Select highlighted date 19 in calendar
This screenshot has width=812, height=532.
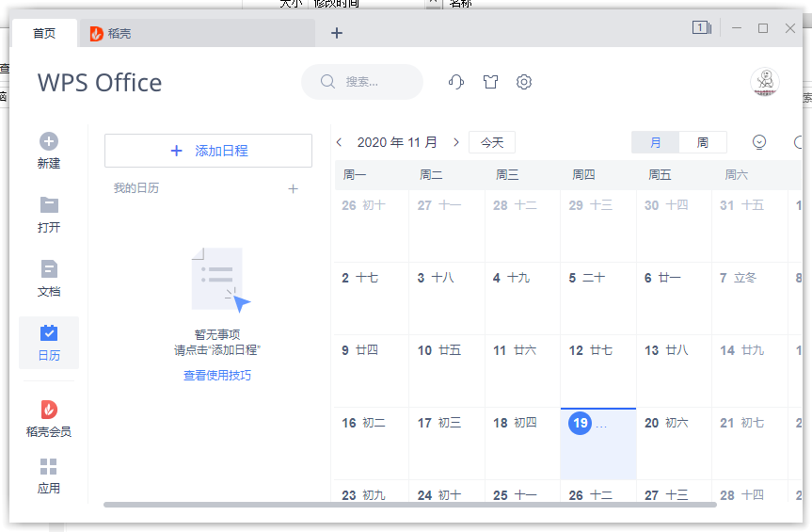598,443
